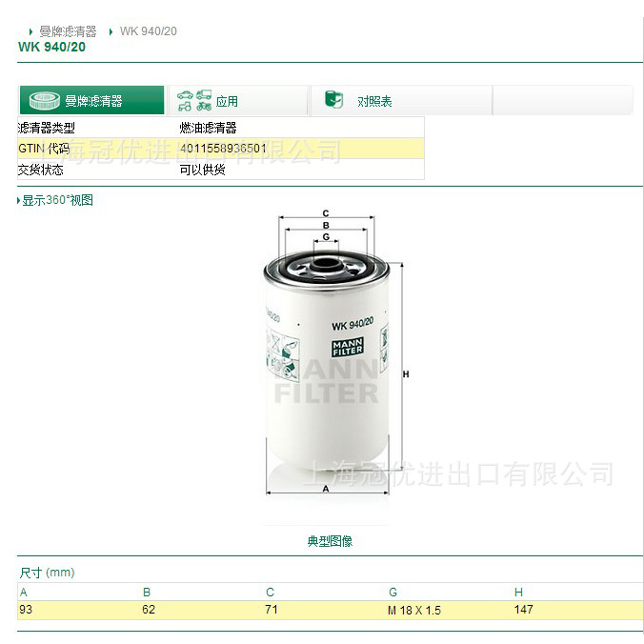Image resolution: width=644 pixels, height=644 pixels.
Task: Click the arrow before 曼牌滤清器 breadcrumb
Action: [x=30, y=31]
